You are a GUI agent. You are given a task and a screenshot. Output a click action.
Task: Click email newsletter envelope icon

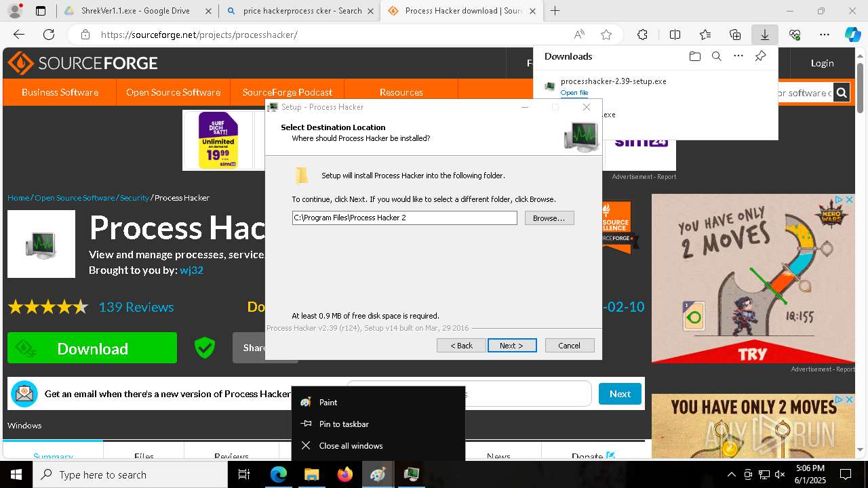click(x=24, y=394)
